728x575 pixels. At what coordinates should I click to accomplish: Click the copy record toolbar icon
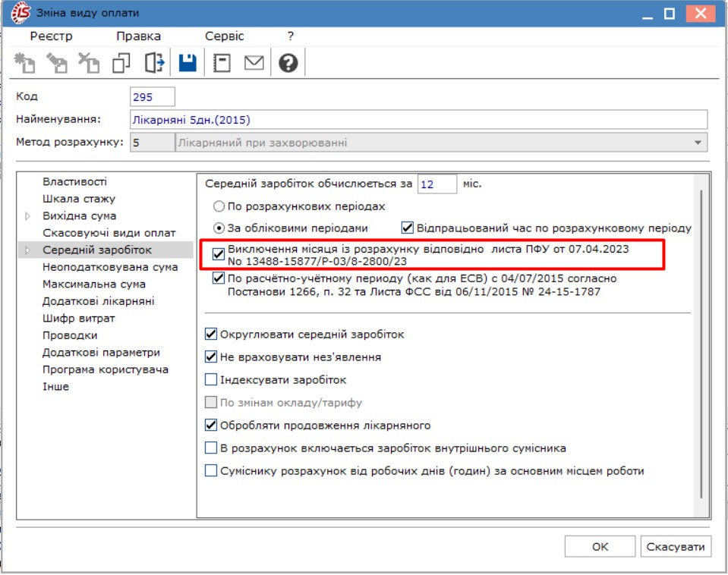click(121, 63)
